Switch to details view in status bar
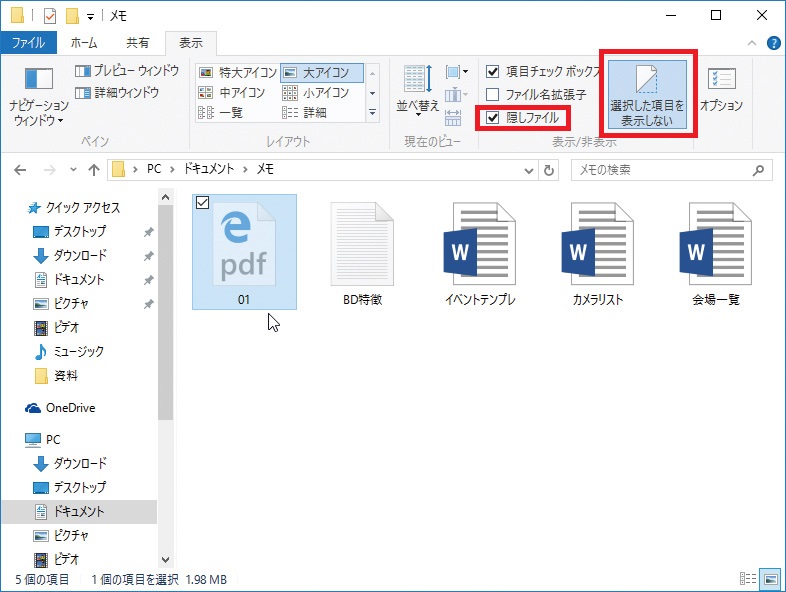 coord(748,579)
